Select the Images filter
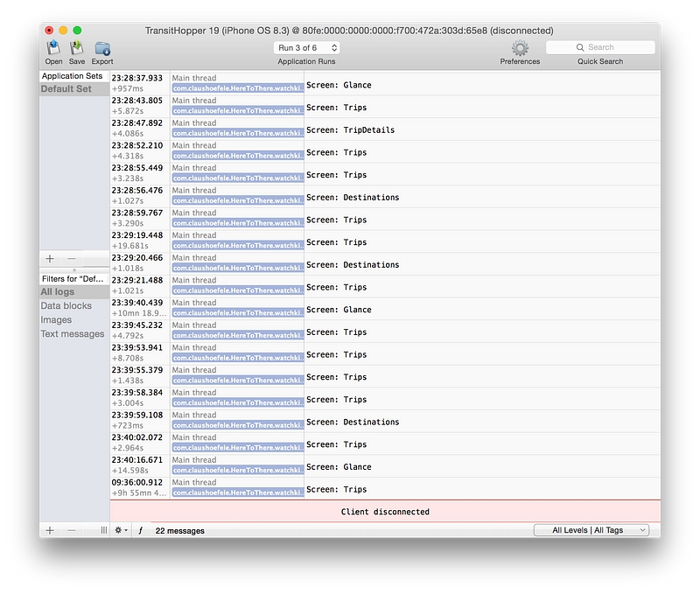 click(x=56, y=320)
